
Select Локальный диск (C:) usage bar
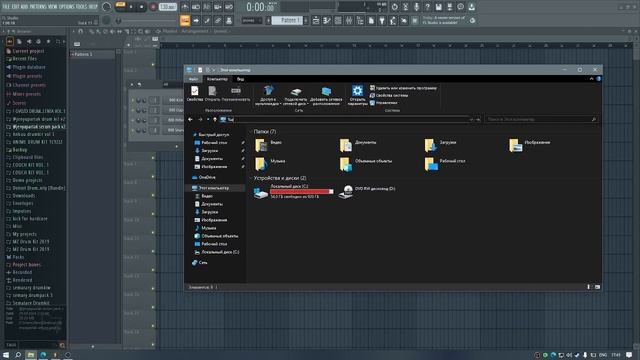301,191
